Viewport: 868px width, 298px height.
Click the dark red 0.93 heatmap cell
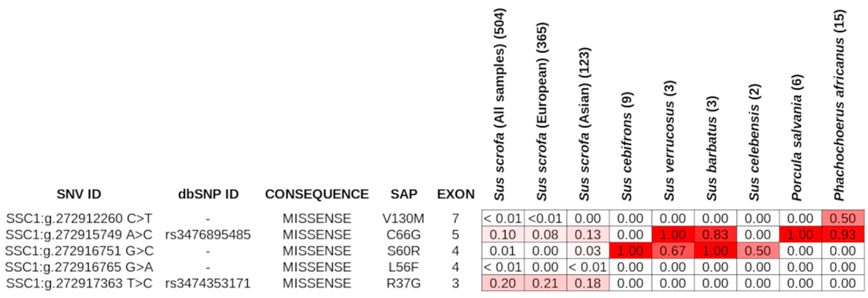click(842, 235)
